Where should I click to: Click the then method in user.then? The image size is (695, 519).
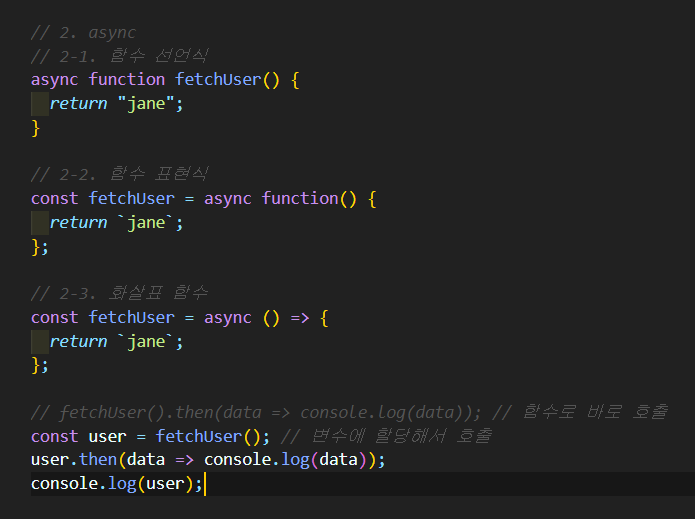[97, 460]
